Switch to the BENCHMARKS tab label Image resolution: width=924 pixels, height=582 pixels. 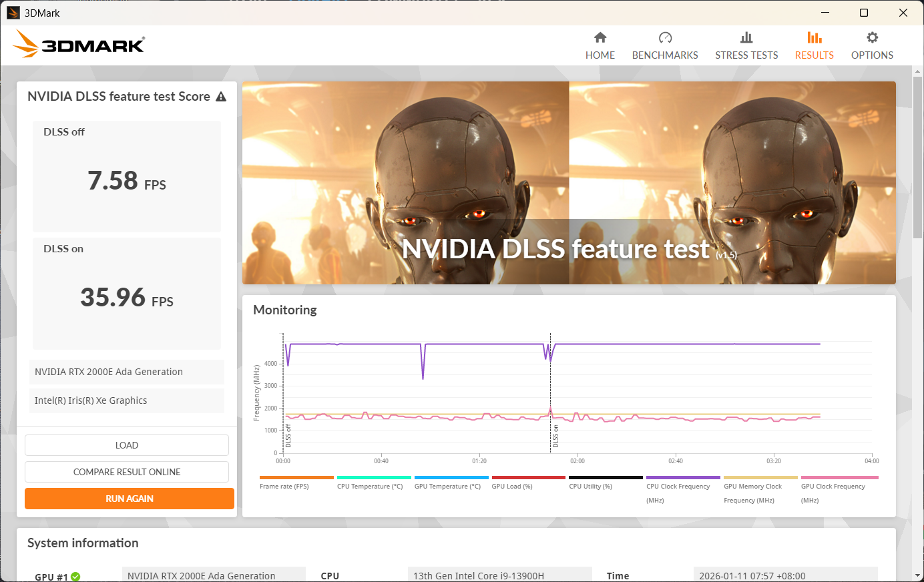coord(665,55)
